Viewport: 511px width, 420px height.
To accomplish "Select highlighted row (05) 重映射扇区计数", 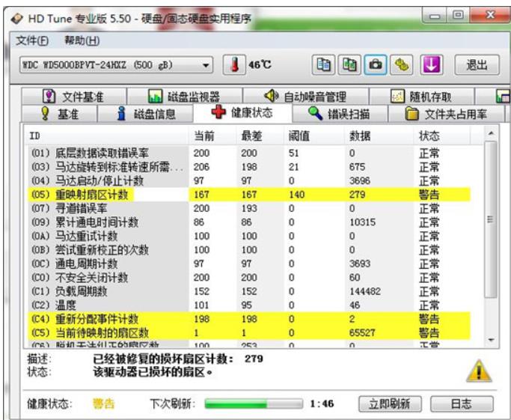I will 249,195.
